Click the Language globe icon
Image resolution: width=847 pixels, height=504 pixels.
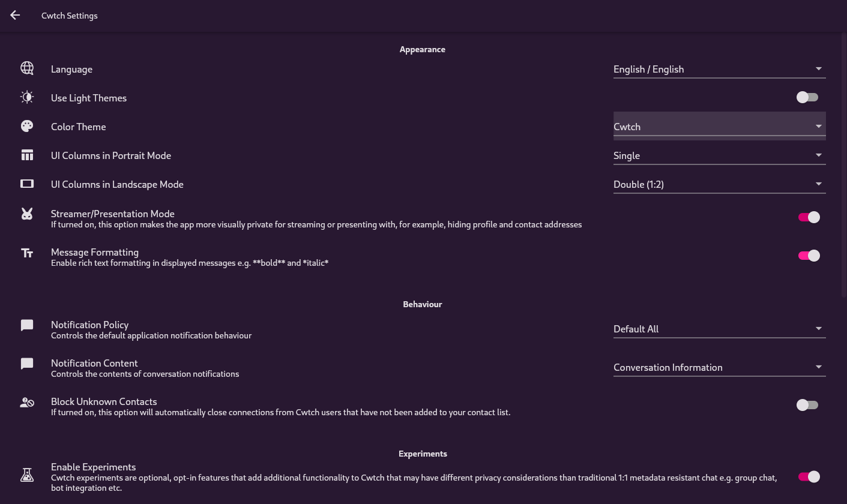point(27,68)
